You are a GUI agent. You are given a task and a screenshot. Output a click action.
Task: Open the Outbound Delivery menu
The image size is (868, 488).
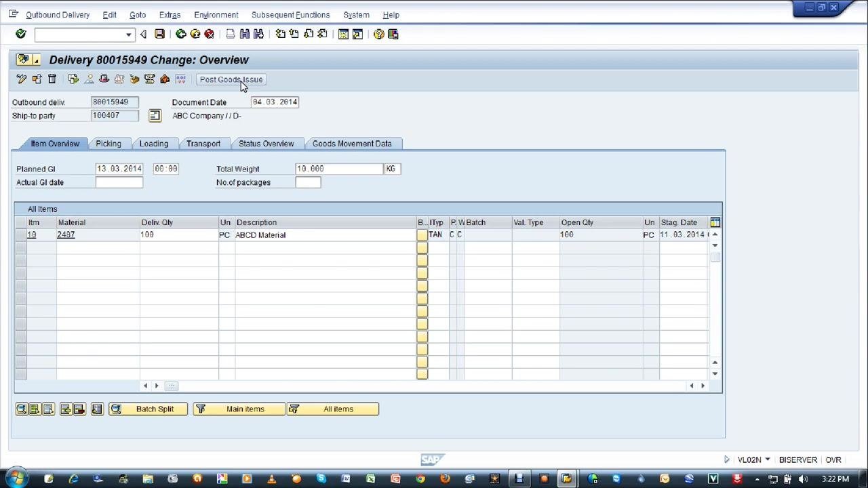pos(58,15)
